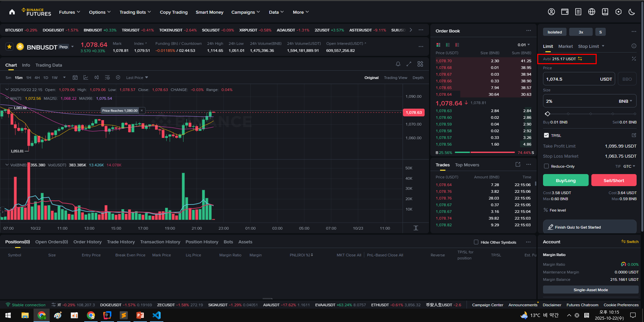Show both-sides order book view
644x322 pixels.
point(438,45)
